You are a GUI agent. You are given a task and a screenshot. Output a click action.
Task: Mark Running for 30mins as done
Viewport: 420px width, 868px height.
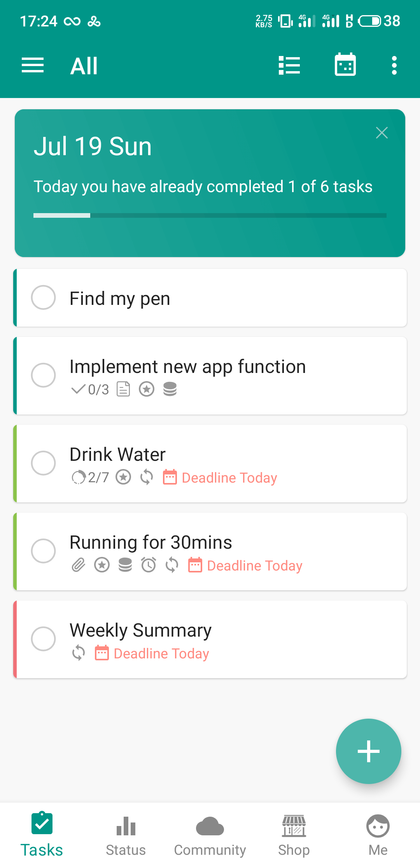[43, 551]
